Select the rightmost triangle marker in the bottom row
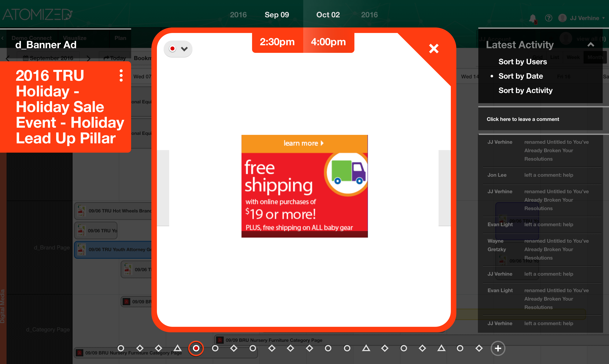The width and height of the screenshot is (609, 364). coord(441,348)
